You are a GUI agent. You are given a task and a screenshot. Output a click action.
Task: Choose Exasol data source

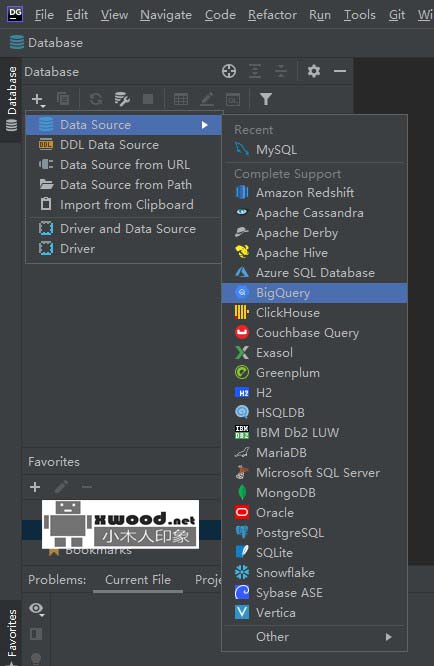coord(314,353)
